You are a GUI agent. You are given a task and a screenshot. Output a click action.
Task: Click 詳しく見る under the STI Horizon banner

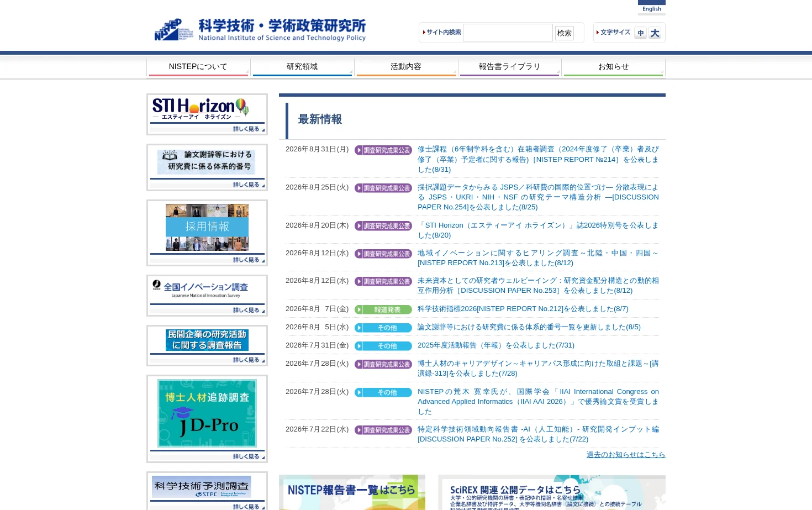tap(249, 129)
